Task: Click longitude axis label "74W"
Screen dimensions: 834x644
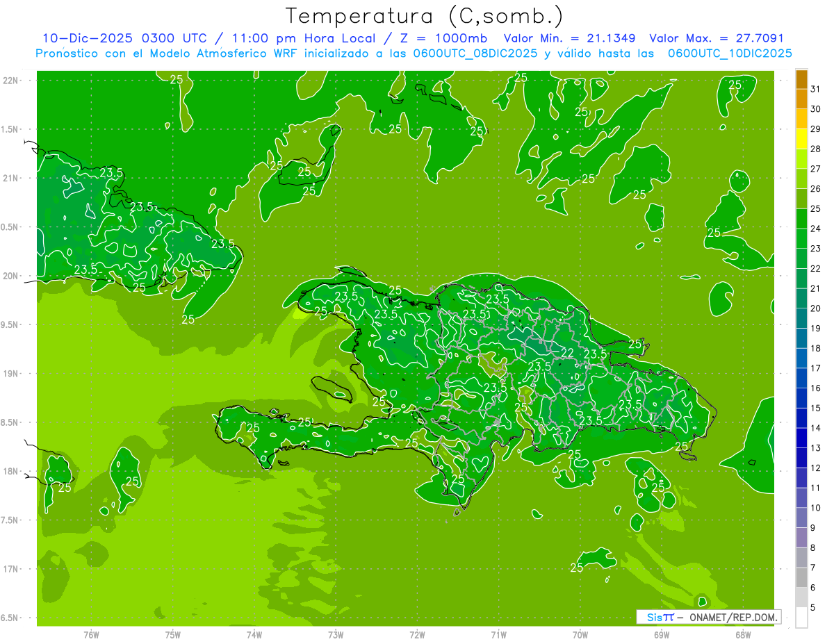Action: click(254, 634)
